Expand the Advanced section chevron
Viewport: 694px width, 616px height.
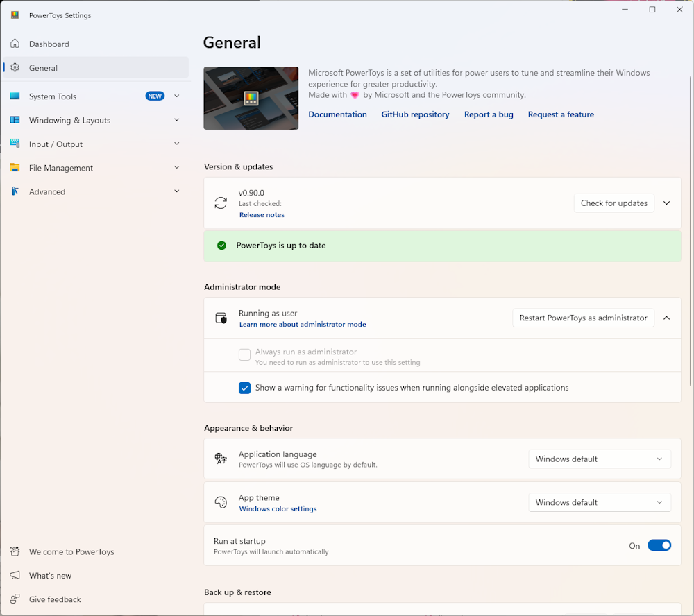177,191
